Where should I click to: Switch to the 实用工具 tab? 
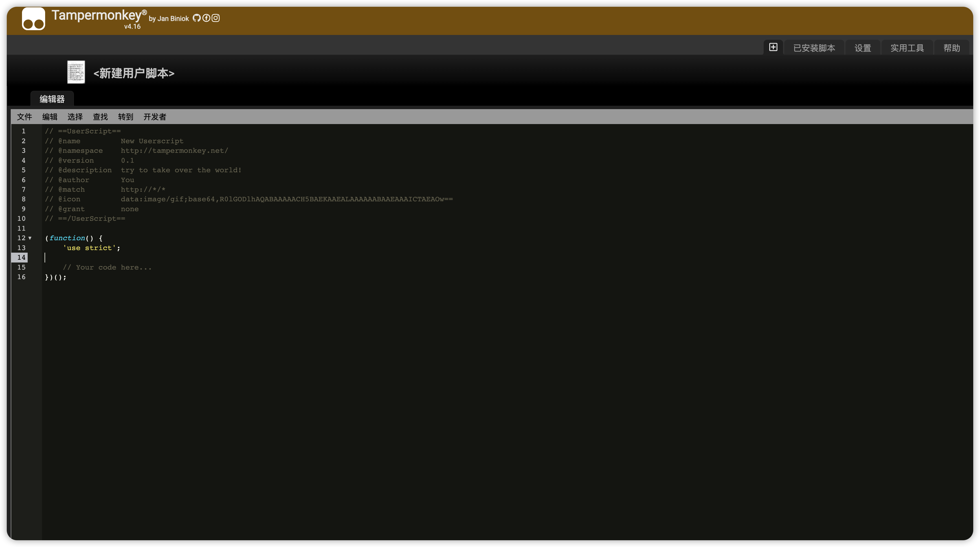coord(907,48)
